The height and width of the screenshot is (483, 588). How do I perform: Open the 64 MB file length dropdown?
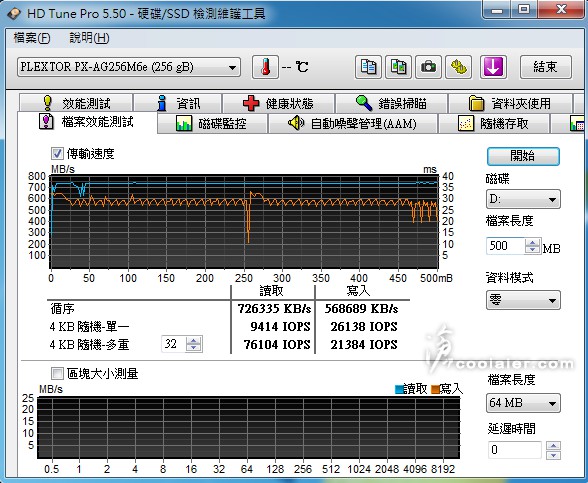point(523,403)
